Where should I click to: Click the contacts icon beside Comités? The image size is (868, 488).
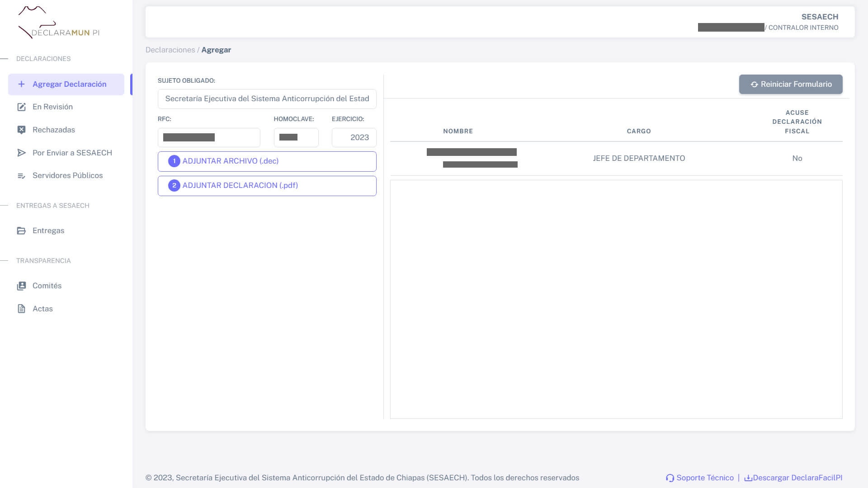(21, 286)
